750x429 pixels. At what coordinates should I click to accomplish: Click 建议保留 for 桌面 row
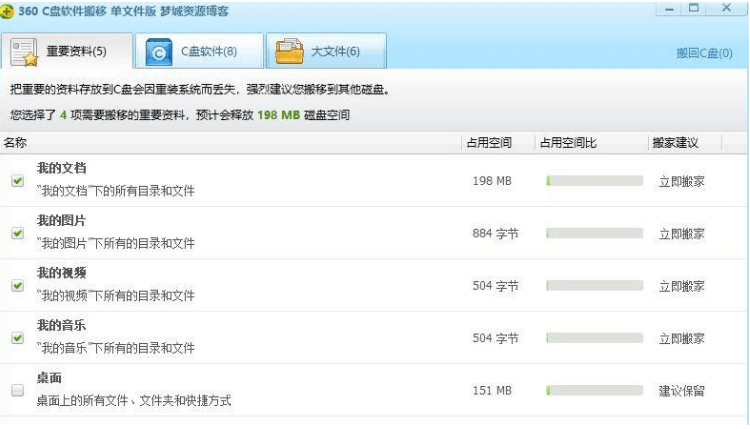click(681, 391)
